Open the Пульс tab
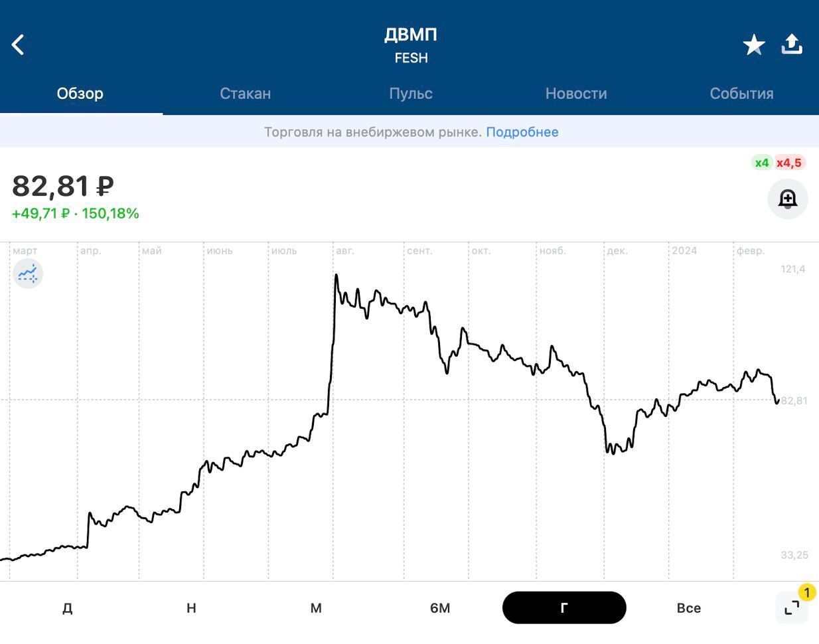Viewport: 819px width, 644px height. [x=411, y=94]
